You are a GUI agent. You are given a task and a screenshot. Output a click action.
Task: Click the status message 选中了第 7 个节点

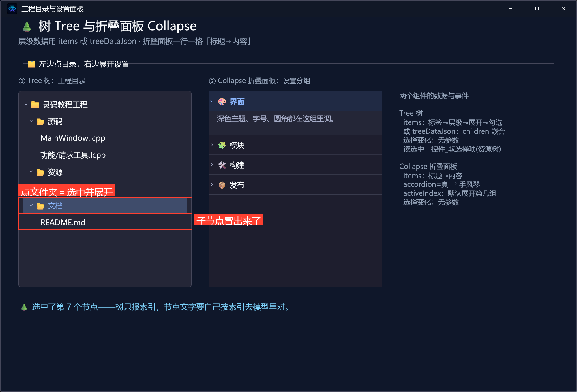coord(65,307)
